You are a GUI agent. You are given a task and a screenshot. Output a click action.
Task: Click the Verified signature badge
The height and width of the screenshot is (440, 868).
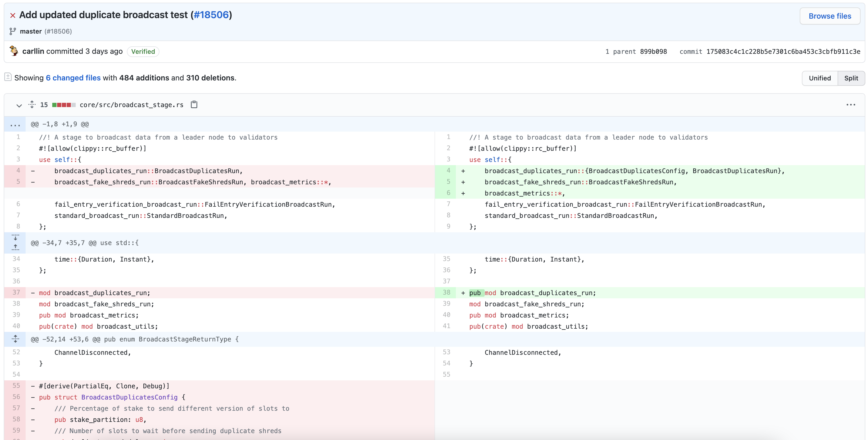143,51
